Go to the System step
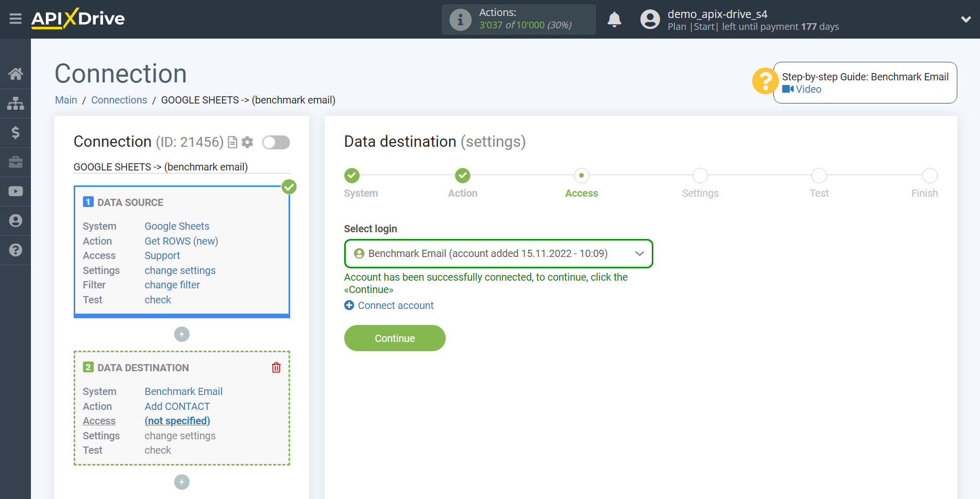Screen dimensions: 980x499 click(352, 176)
